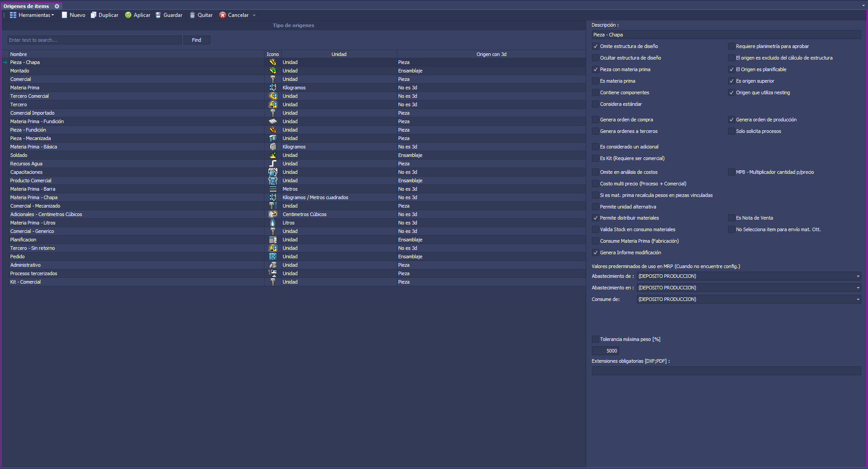Click the Capacitaciones row icon

273,172
